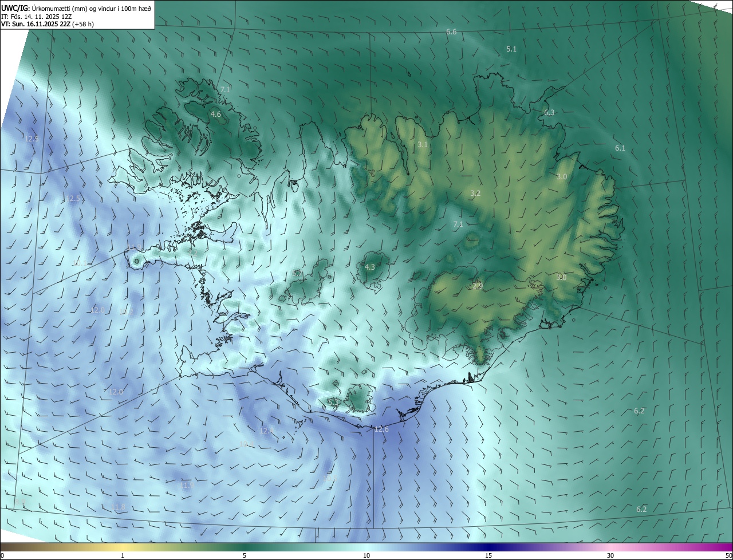
Task: Click the 3.1 value label
Action: point(423,145)
